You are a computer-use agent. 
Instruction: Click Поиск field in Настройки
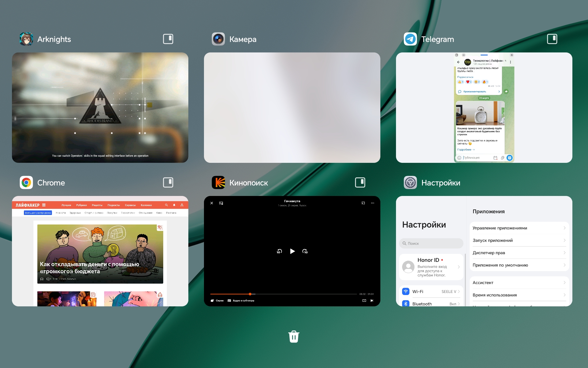tap(431, 243)
